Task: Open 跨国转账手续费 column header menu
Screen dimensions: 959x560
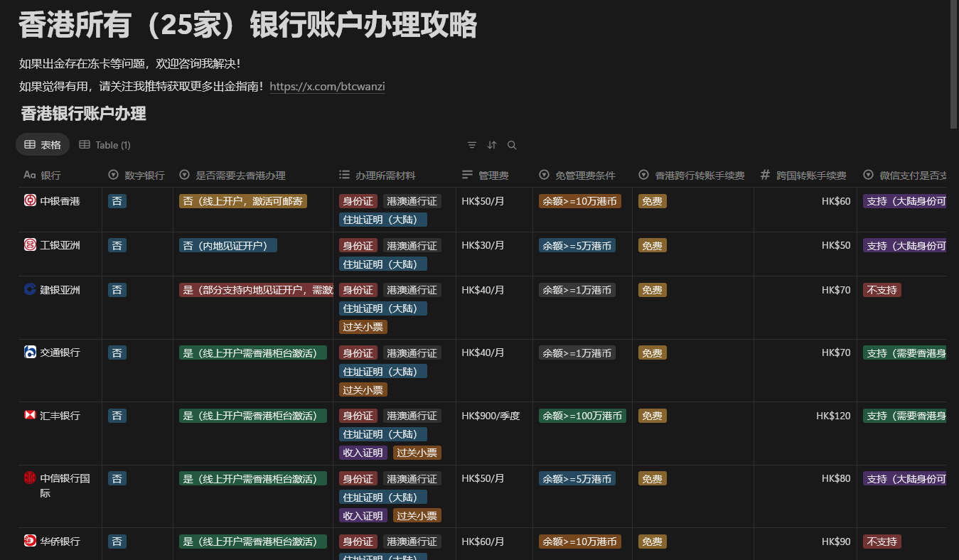Action: (805, 175)
